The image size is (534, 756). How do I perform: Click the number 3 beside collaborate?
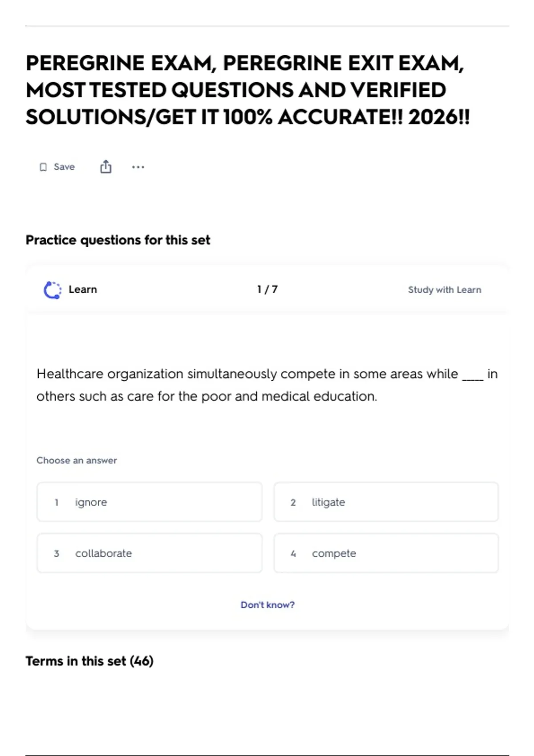point(57,554)
